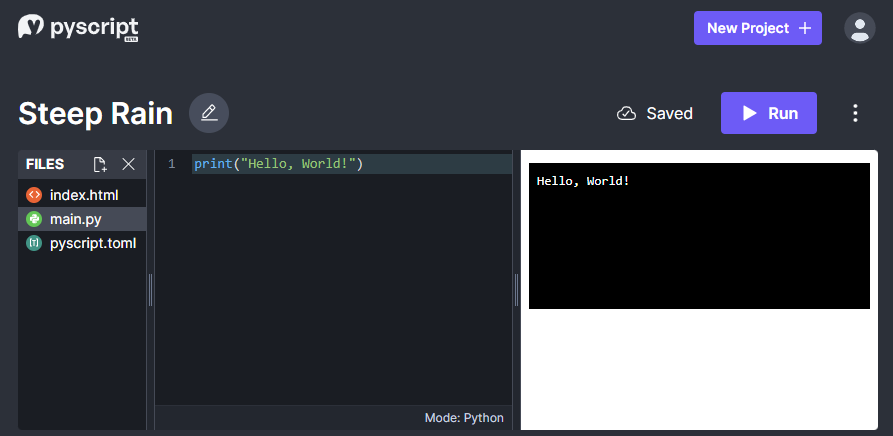Add a new file in Files panel
This screenshot has width=893, height=436.
[x=100, y=164]
